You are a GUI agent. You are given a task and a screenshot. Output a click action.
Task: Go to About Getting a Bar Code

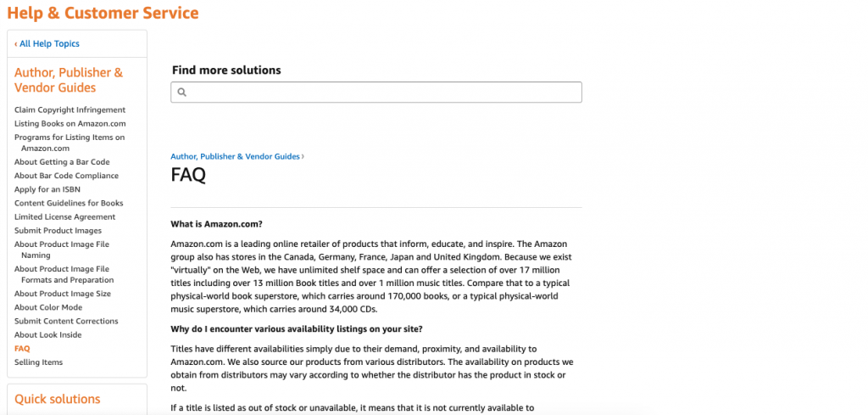pyautogui.click(x=62, y=161)
